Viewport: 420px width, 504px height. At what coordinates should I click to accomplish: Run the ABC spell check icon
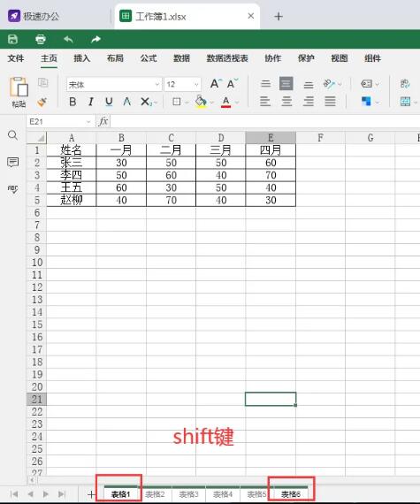(13, 189)
